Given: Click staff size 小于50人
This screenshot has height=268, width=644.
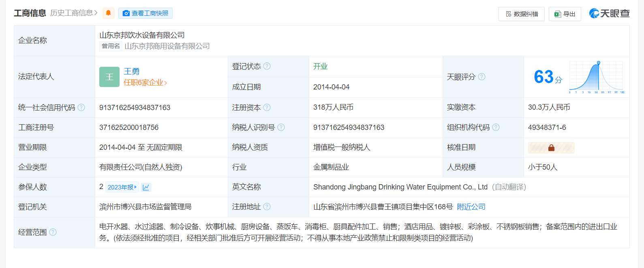Looking at the screenshot, I should coord(543,167).
